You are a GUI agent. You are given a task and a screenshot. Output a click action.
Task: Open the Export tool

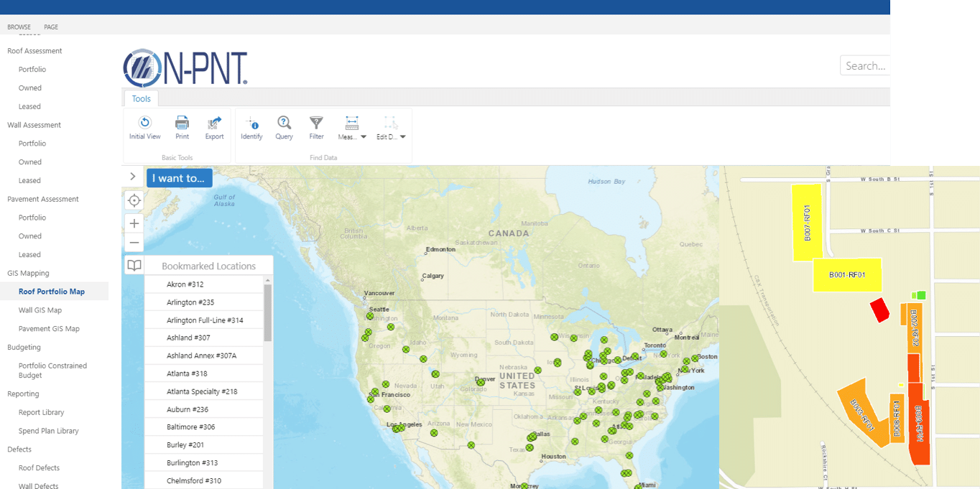click(214, 123)
